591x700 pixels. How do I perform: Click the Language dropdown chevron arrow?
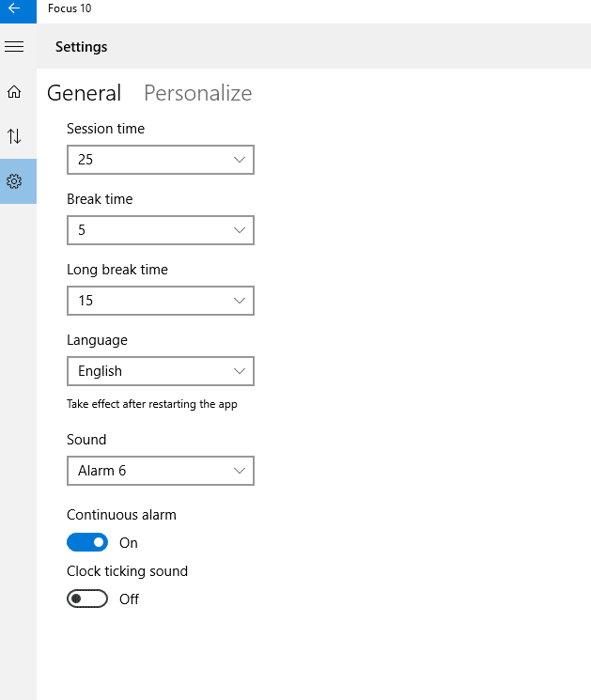tap(240, 371)
